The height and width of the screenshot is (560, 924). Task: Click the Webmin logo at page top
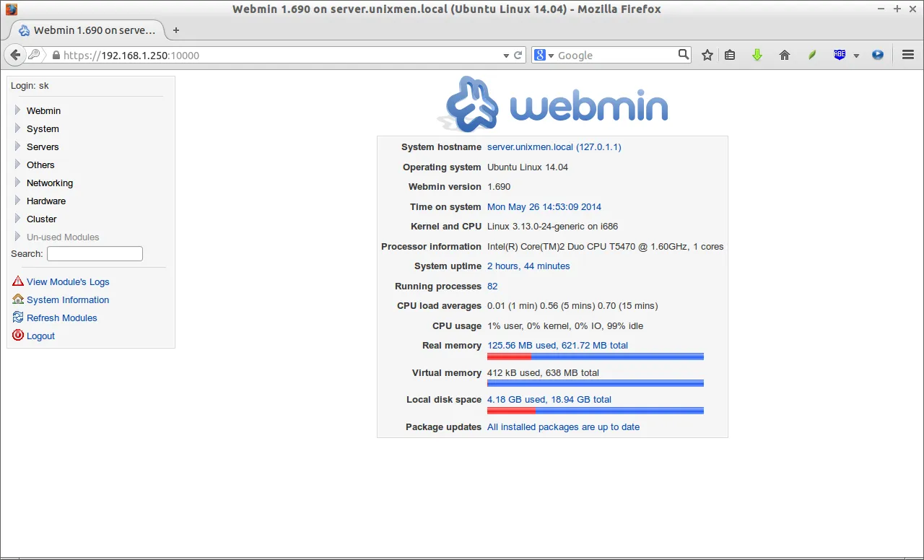point(554,103)
